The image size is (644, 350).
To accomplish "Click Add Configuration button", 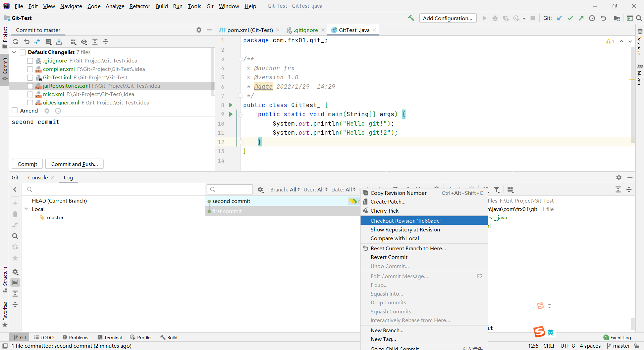I will (448, 18).
